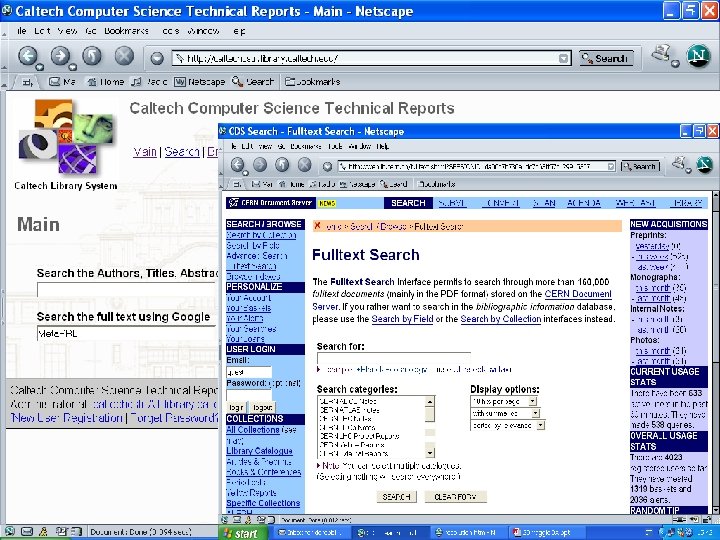This screenshot has width=720, height=540.
Task: Click the SEARCH button under the fulltext form
Action: coord(396,496)
